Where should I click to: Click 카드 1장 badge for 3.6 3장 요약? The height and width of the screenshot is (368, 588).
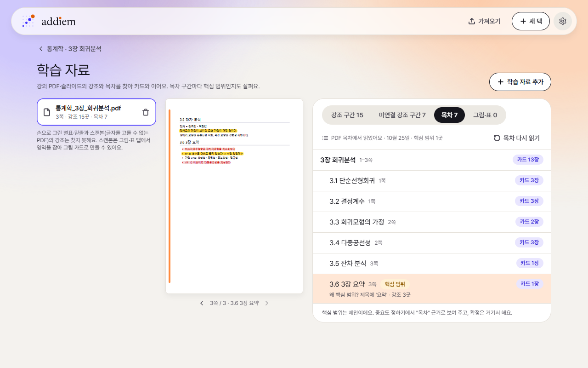point(530,284)
